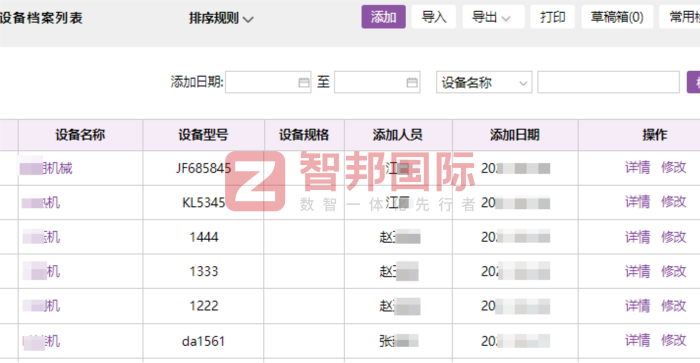Open 详情 for model 1444

pyautogui.click(x=638, y=237)
